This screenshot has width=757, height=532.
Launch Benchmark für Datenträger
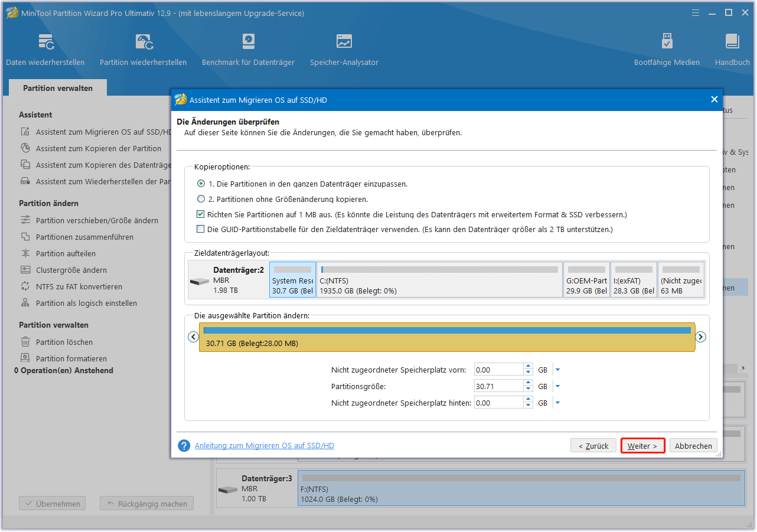tap(248, 50)
